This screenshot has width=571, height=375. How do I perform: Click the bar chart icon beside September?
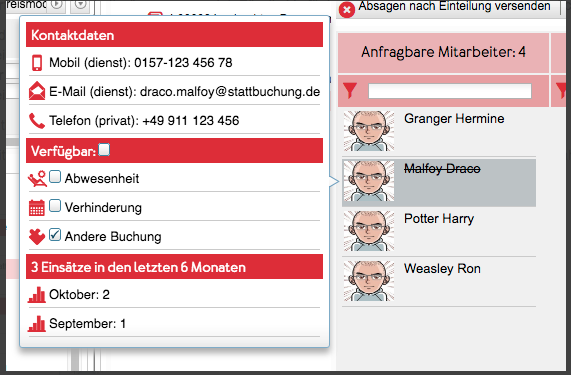pos(37,324)
